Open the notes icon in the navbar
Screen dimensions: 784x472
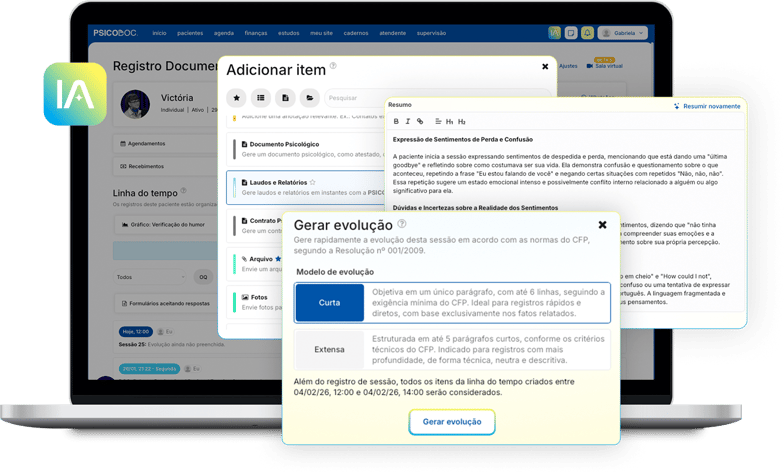point(570,33)
